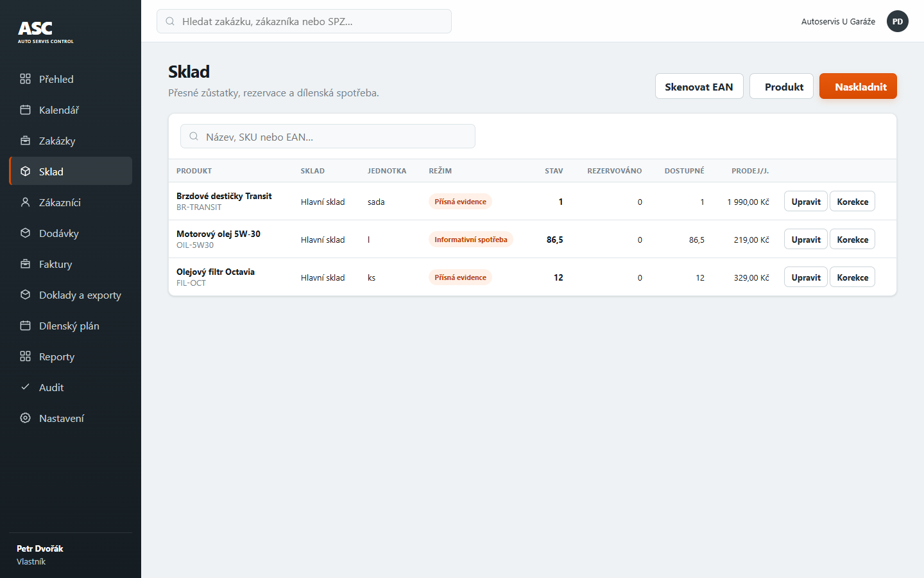Click the price 1 990,00 Kč
924x578 pixels.
tap(748, 202)
